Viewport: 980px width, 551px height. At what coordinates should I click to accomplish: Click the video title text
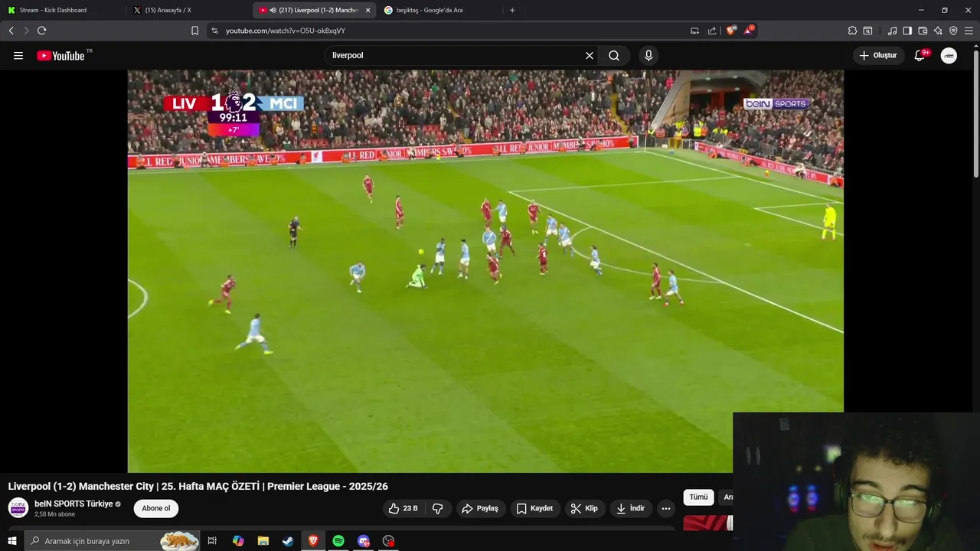pyautogui.click(x=198, y=486)
